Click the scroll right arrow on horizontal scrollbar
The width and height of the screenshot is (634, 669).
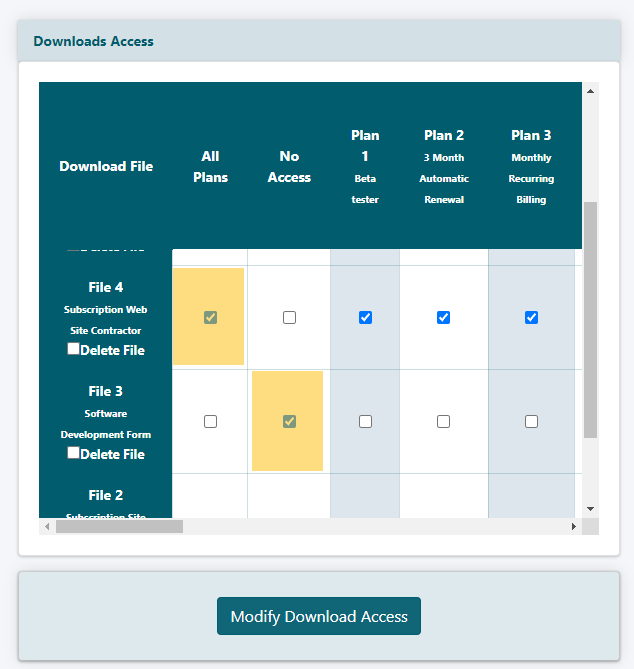tap(574, 526)
